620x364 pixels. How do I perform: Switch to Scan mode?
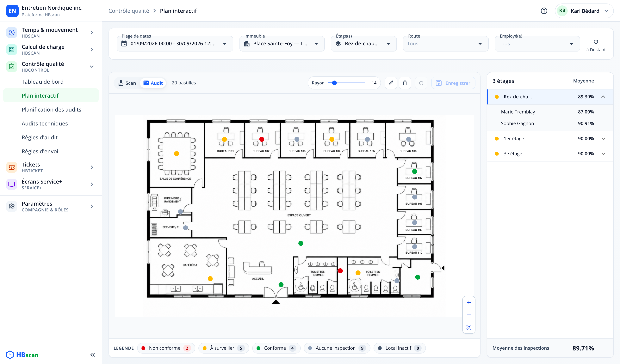(x=127, y=83)
